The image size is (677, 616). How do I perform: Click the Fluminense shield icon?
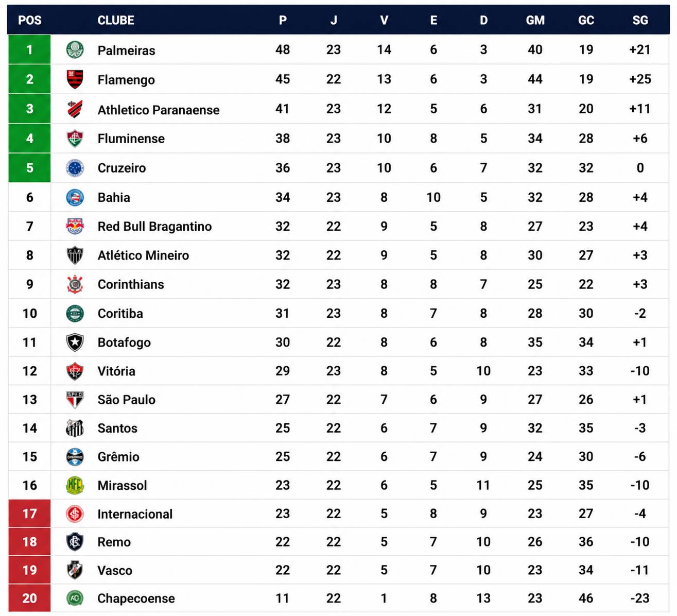pos(75,139)
